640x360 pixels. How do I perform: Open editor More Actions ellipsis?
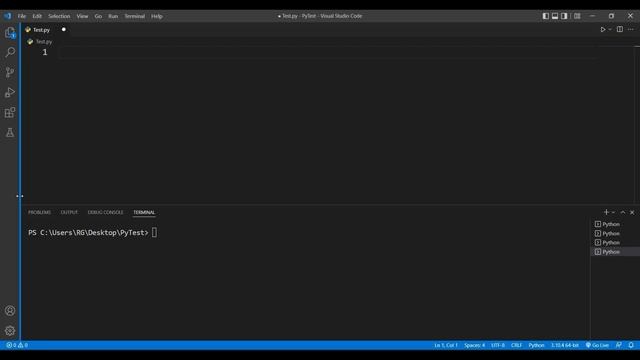pyautogui.click(x=631, y=29)
